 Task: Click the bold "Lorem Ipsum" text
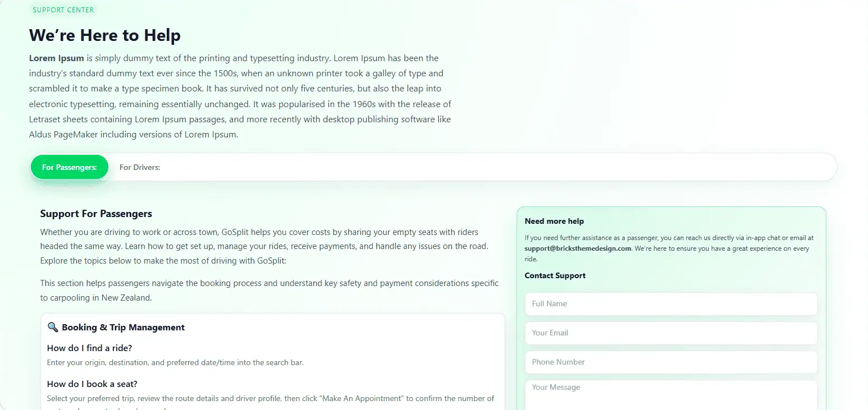point(56,58)
